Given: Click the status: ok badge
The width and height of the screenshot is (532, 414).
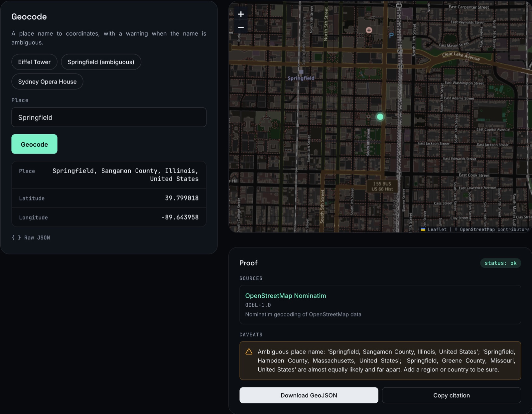Looking at the screenshot, I should 500,263.
